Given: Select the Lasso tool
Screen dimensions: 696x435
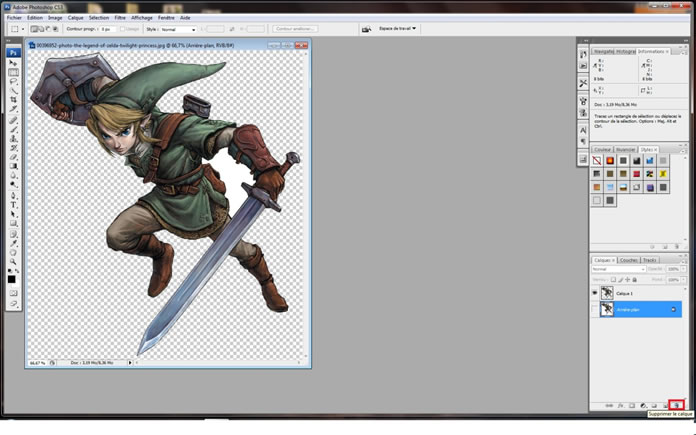Looking at the screenshot, I should point(13,82).
